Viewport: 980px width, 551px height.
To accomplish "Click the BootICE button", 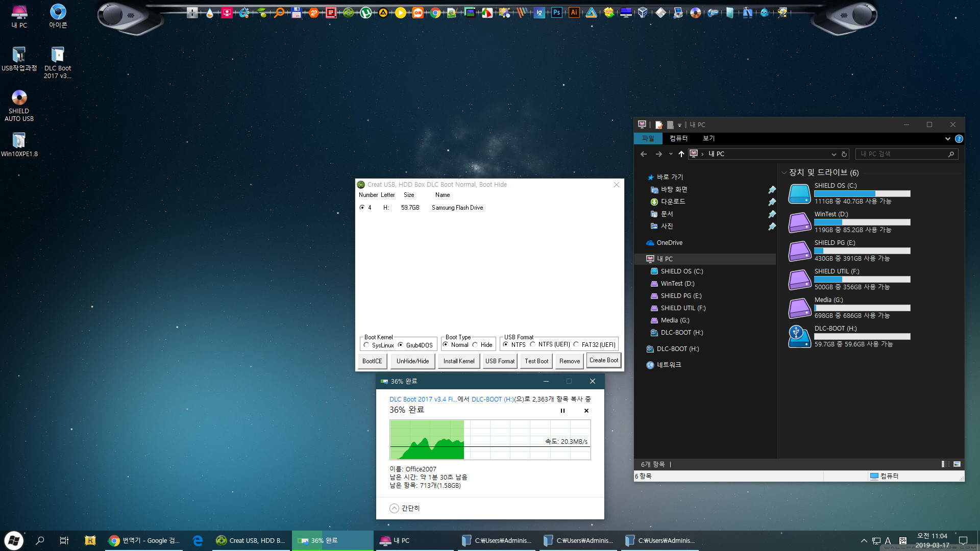I will [372, 361].
